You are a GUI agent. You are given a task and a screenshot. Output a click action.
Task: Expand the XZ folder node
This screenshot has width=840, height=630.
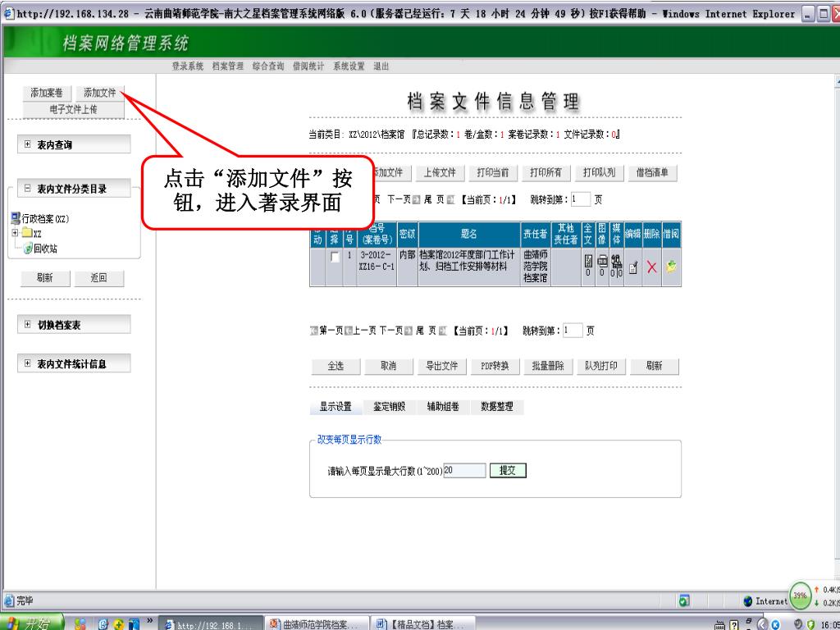(15, 233)
